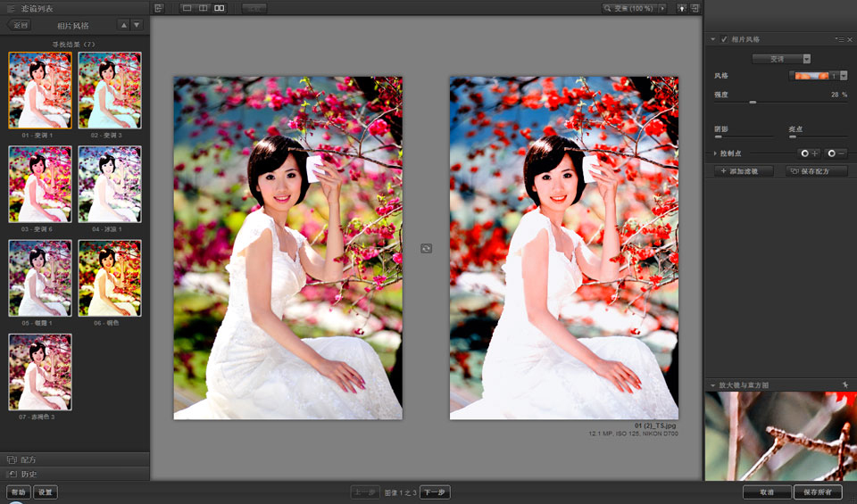Open the 配方 tab in left panel
This screenshot has height=504, width=857.
(x=27, y=459)
